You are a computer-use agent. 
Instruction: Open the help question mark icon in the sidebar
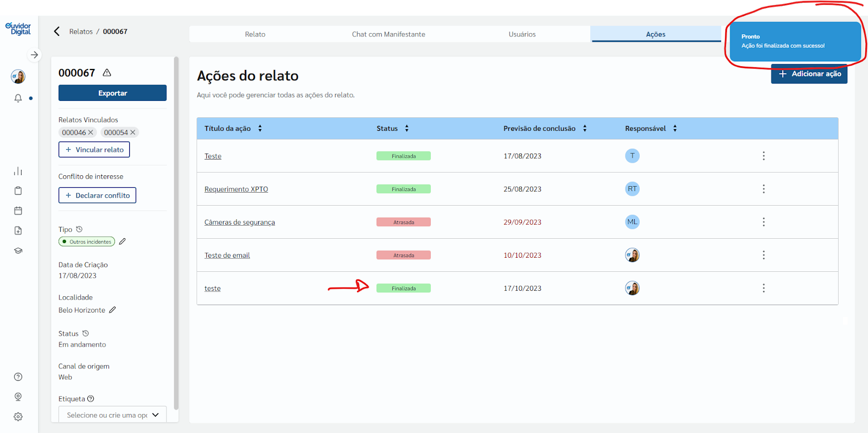[x=18, y=377]
